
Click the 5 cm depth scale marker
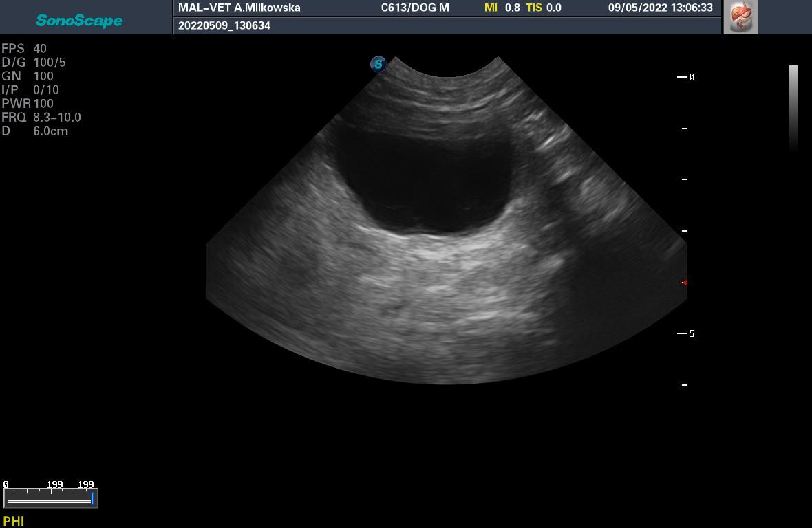(687, 333)
